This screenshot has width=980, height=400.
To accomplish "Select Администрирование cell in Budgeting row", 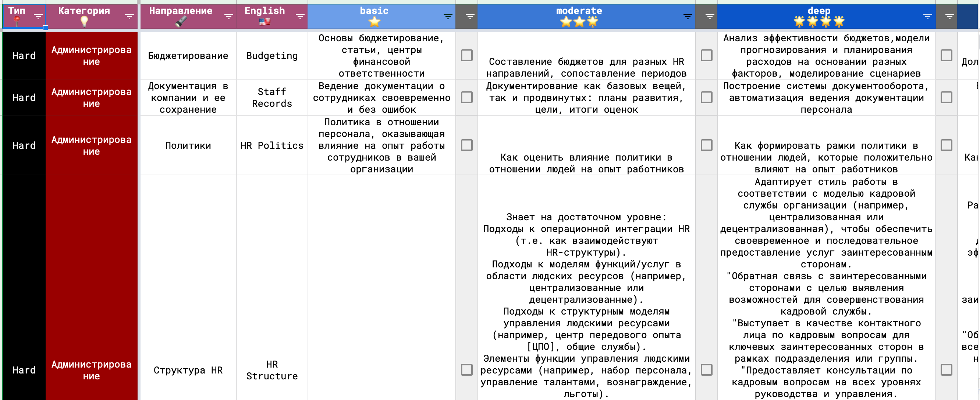I will pyautogui.click(x=91, y=55).
